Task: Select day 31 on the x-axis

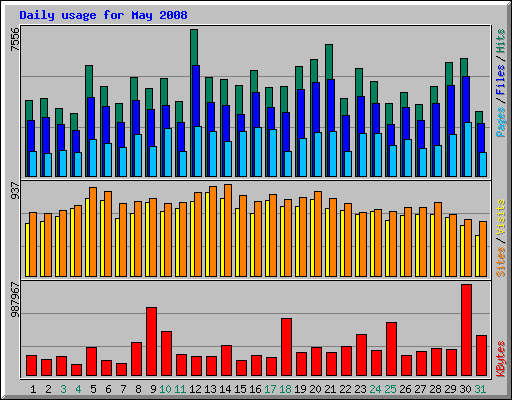Action: click(x=480, y=389)
